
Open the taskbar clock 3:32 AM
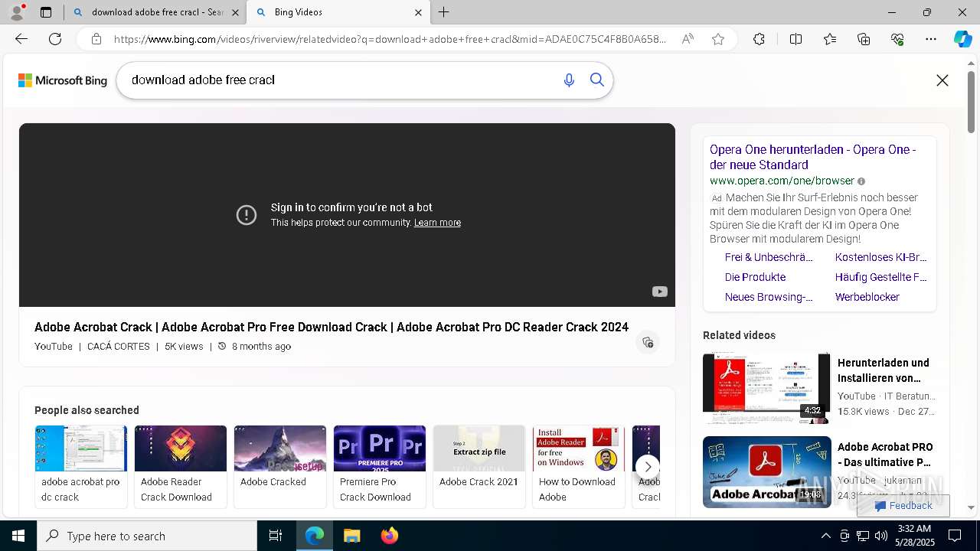tap(913, 536)
